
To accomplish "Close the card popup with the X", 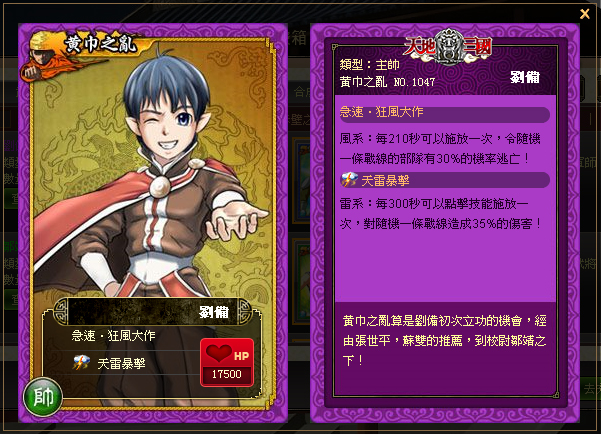I will (585, 14).
